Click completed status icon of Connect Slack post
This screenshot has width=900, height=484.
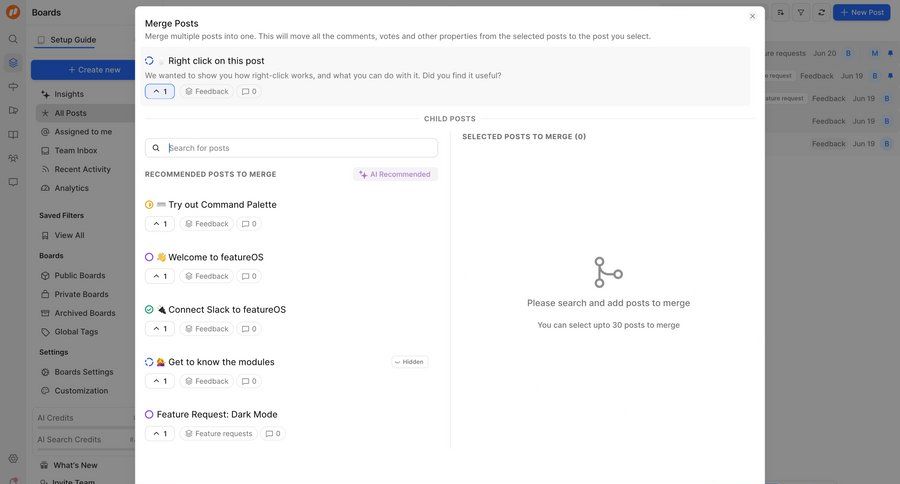point(149,309)
